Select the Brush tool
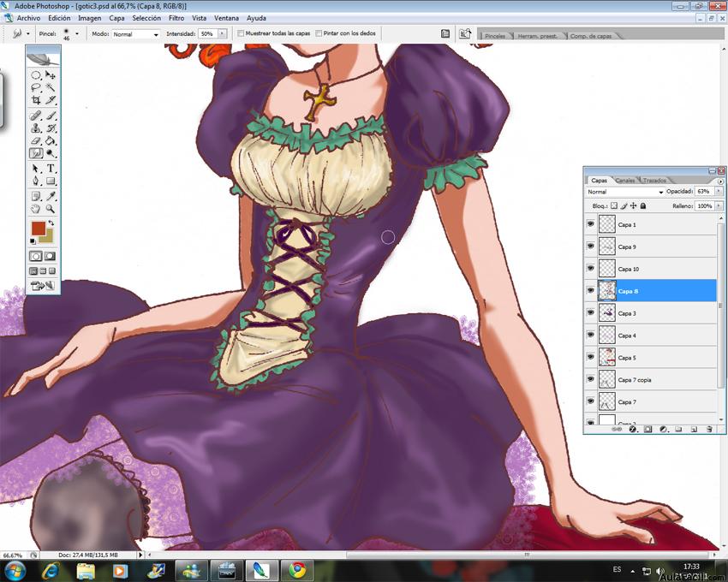 [51, 115]
